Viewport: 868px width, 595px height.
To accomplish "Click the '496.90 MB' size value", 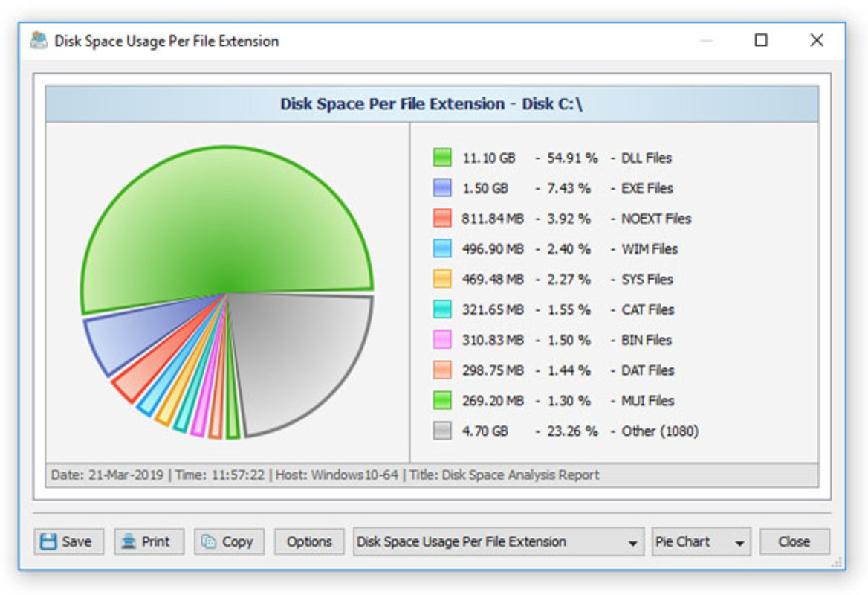I will 493,248.
